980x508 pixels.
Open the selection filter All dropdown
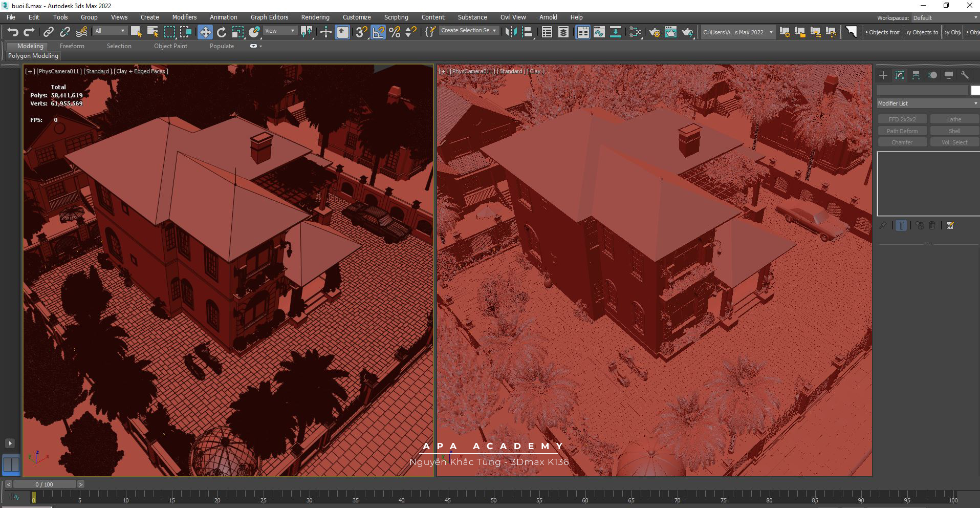coord(110,31)
